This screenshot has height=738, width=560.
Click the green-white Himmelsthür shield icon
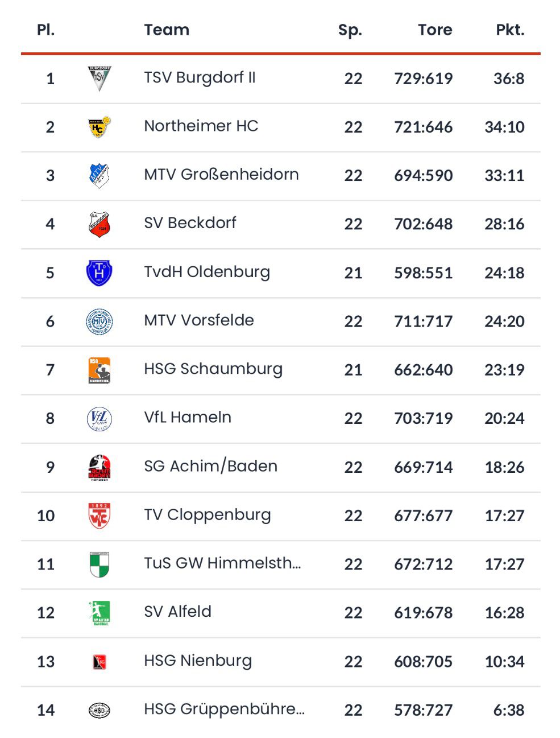pos(99,564)
